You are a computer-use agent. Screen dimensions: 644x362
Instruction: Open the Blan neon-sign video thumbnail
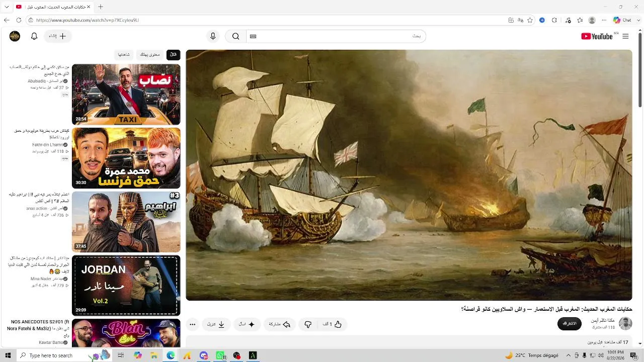coord(126,333)
